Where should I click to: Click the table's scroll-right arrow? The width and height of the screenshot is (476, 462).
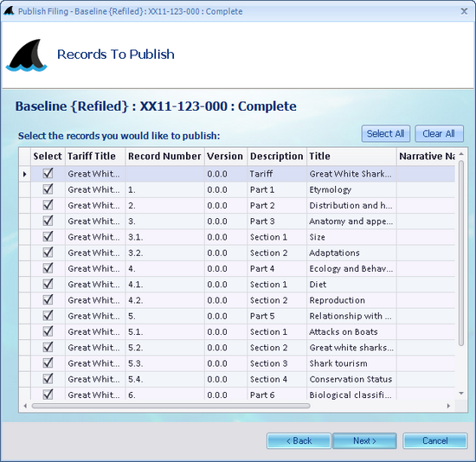point(448,406)
